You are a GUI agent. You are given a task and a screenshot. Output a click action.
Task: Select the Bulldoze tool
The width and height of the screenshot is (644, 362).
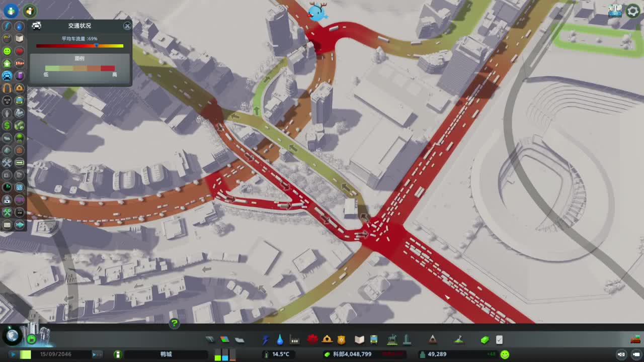(x=634, y=339)
